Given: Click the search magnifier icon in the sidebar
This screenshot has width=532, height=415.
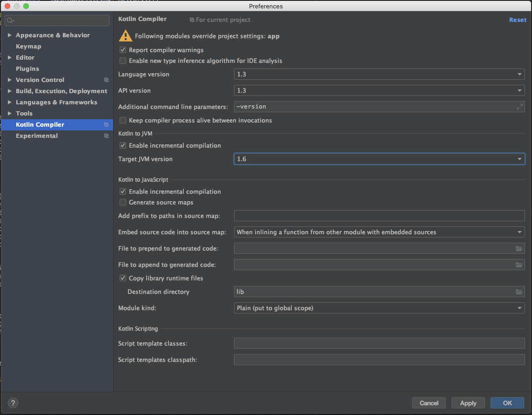Looking at the screenshot, I should 10,20.
